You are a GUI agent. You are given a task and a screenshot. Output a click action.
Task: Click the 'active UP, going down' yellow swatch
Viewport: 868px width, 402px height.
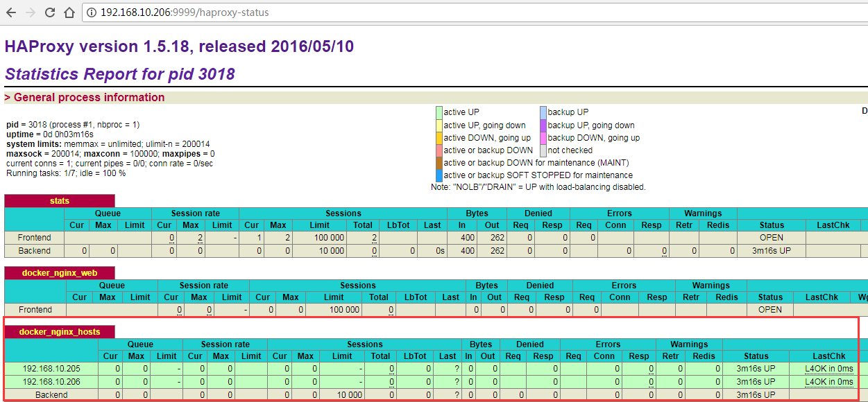coord(439,125)
